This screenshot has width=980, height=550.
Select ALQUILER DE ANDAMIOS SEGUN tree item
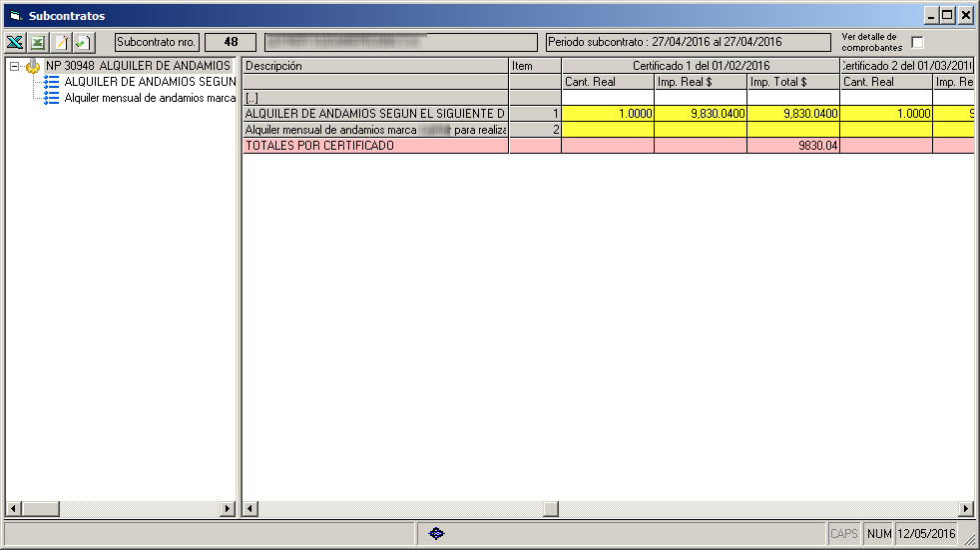[x=150, y=82]
